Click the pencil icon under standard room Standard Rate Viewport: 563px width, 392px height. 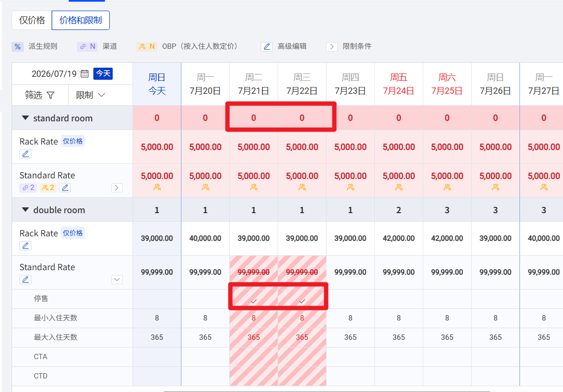(65, 188)
